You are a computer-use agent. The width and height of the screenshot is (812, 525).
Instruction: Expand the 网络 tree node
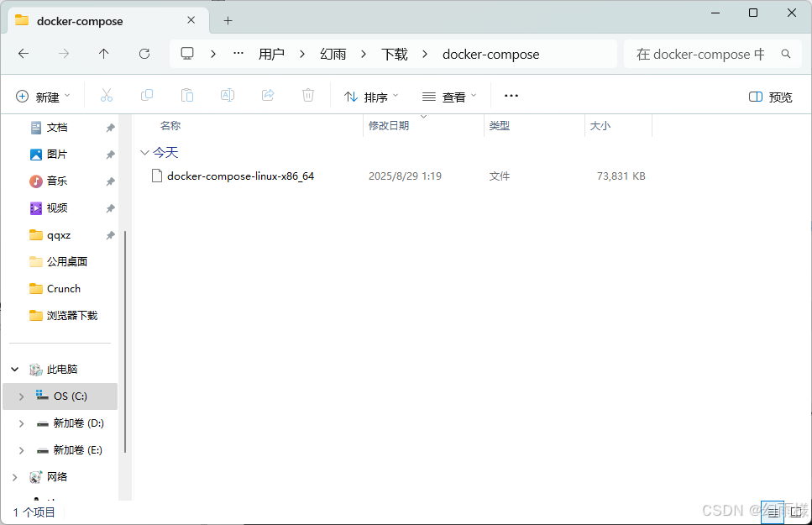point(15,477)
